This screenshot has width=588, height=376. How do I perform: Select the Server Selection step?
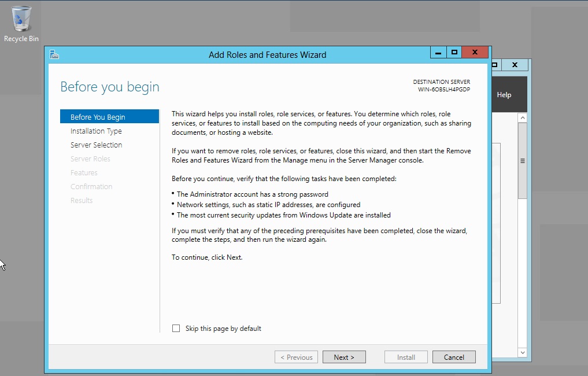[97, 145]
